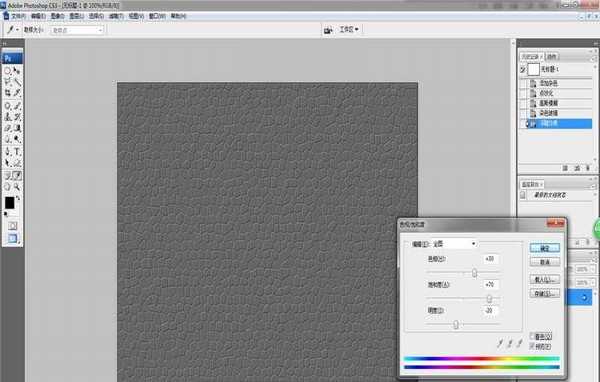This screenshot has height=382, width=600.
Task: Open the Sample Size dropdown
Action: pos(77,30)
